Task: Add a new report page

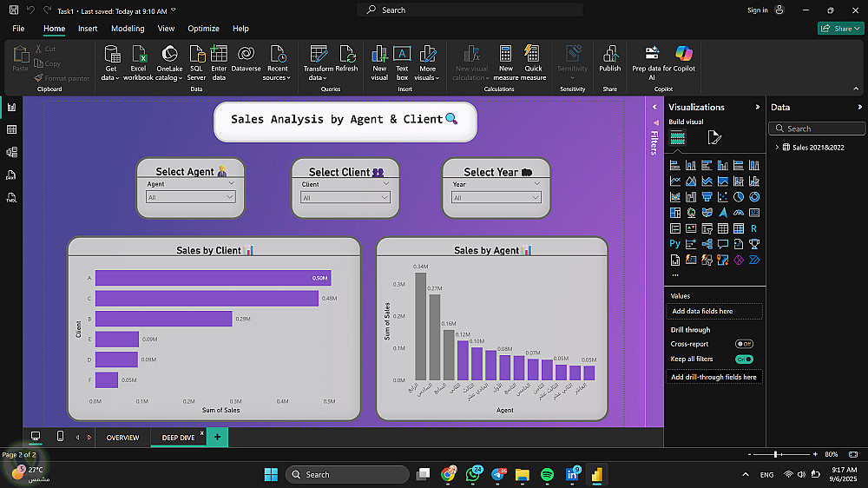Action: click(217, 437)
